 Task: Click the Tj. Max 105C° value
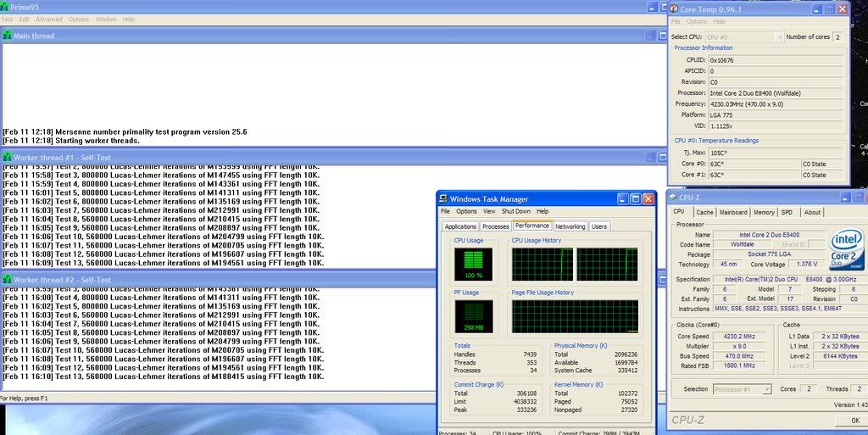776,153
